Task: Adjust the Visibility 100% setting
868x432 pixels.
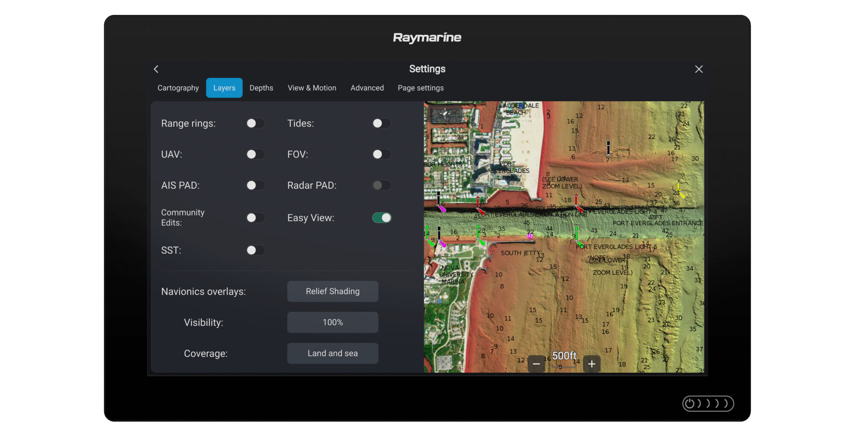Action: 332,322
